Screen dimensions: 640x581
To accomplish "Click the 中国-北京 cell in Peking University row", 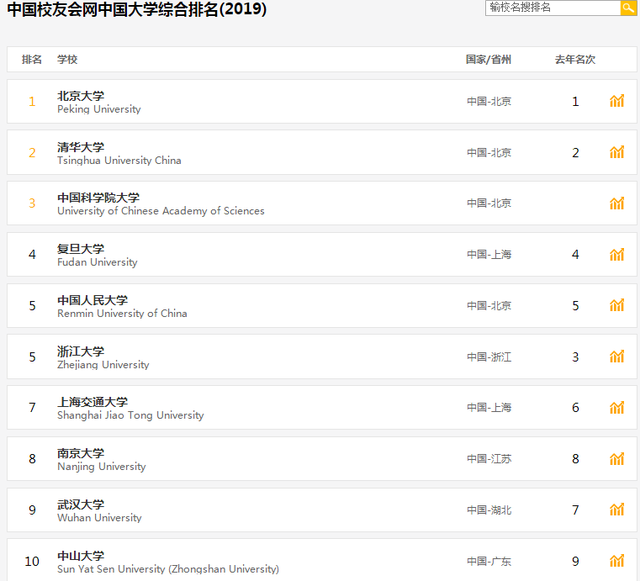I will pos(489,101).
